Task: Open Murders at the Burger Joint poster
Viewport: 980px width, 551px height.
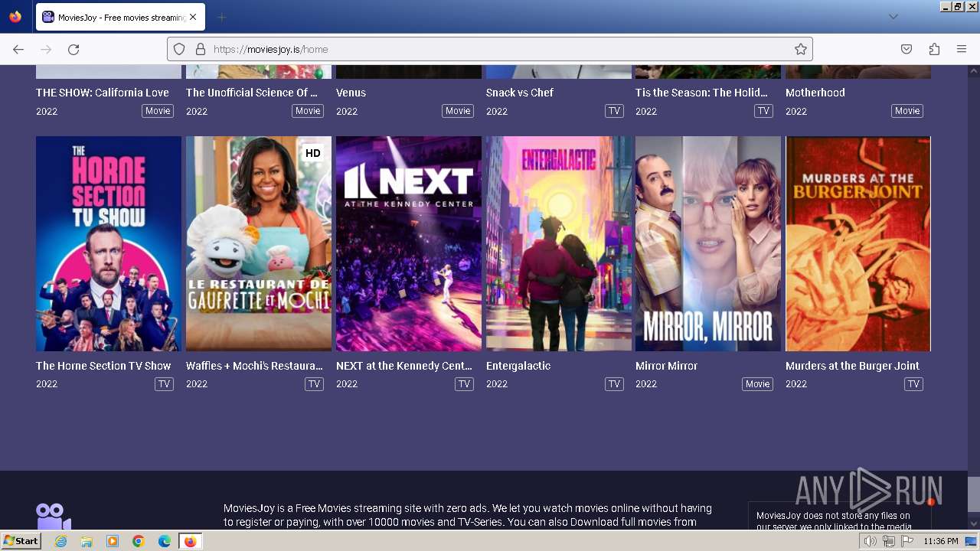Action: click(x=858, y=243)
